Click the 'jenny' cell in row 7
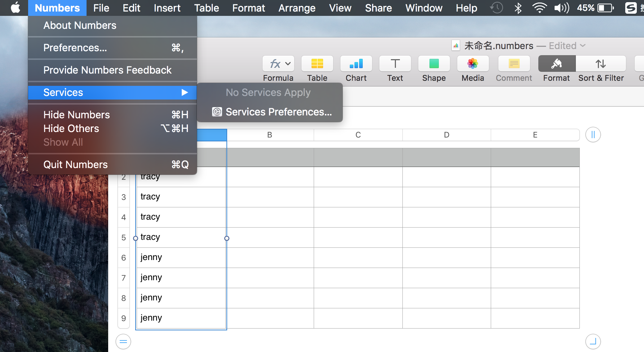 pyautogui.click(x=181, y=278)
